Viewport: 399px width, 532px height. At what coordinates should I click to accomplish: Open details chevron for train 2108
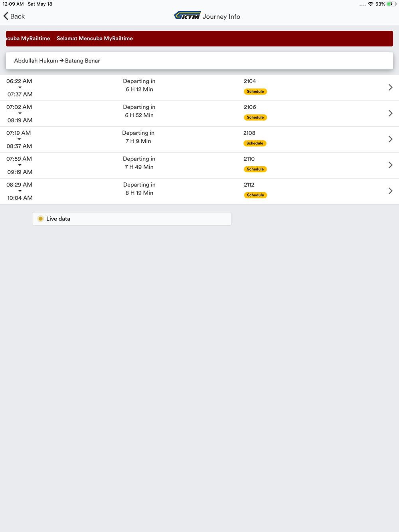[x=390, y=139]
